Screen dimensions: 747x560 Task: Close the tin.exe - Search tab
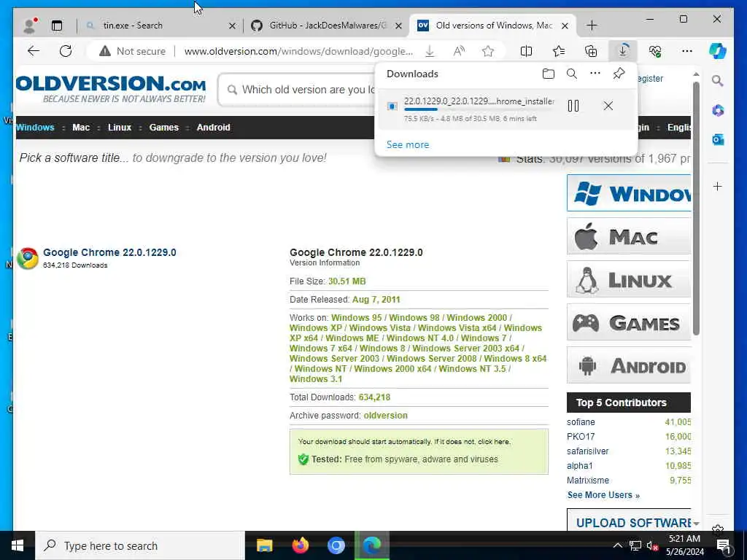tap(232, 26)
